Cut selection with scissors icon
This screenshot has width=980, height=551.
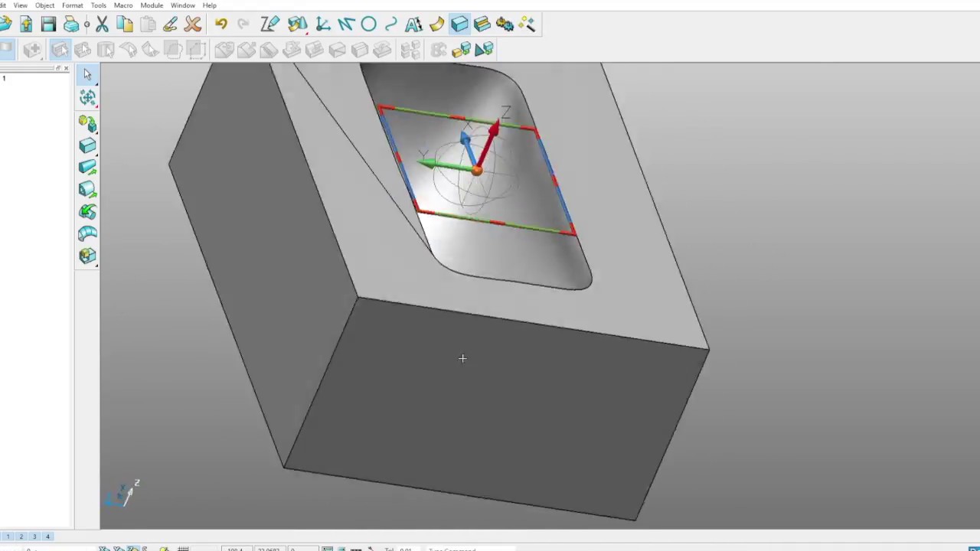(102, 24)
